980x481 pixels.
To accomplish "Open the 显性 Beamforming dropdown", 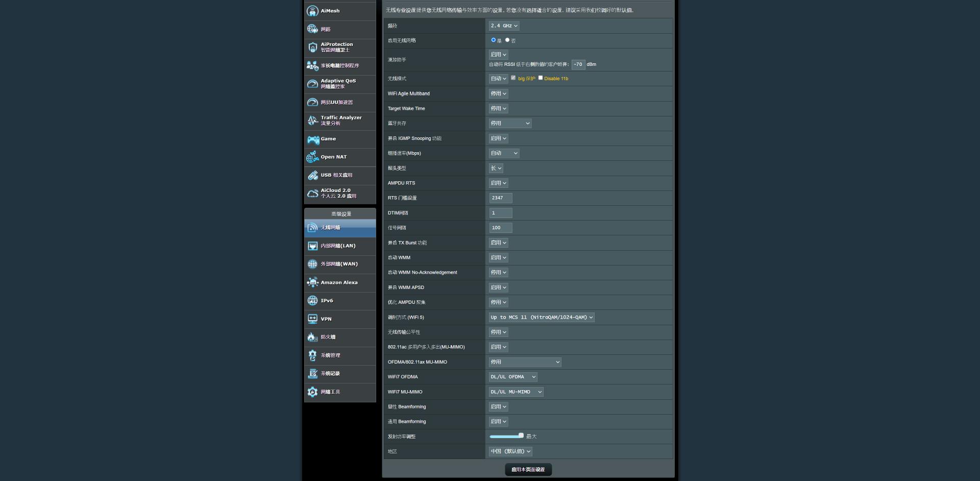I will coord(499,407).
